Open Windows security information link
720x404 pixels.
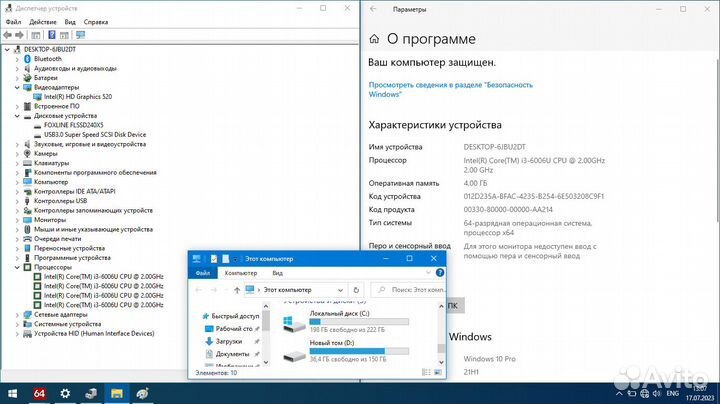pyautogui.click(x=450, y=90)
